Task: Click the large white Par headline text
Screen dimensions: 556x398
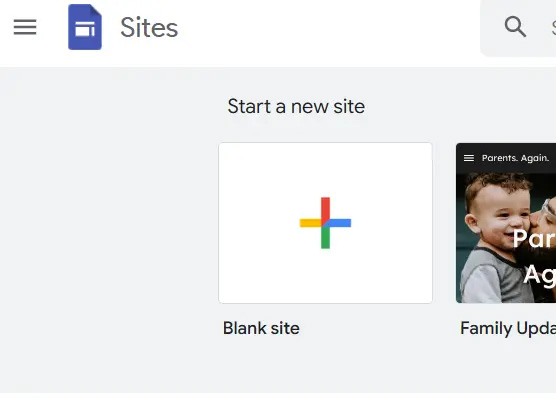Action: pos(534,238)
